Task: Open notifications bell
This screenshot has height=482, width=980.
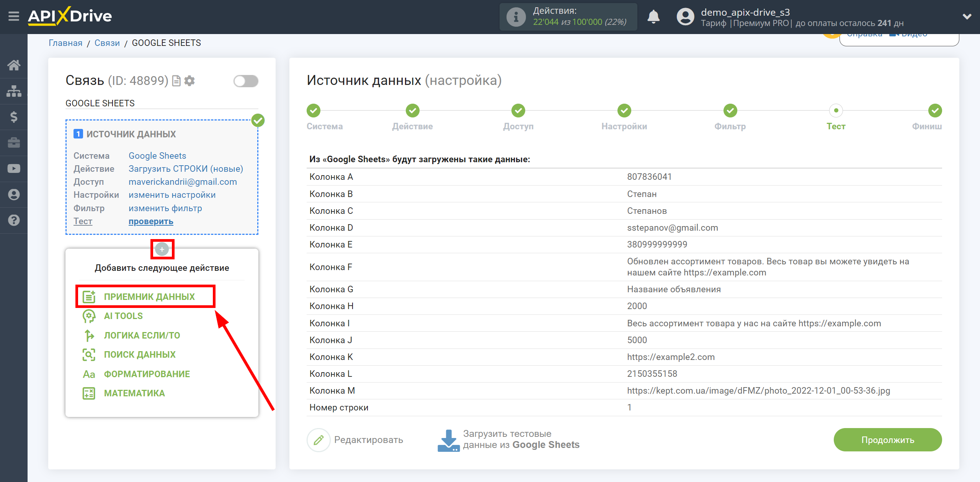Action: (x=653, y=17)
